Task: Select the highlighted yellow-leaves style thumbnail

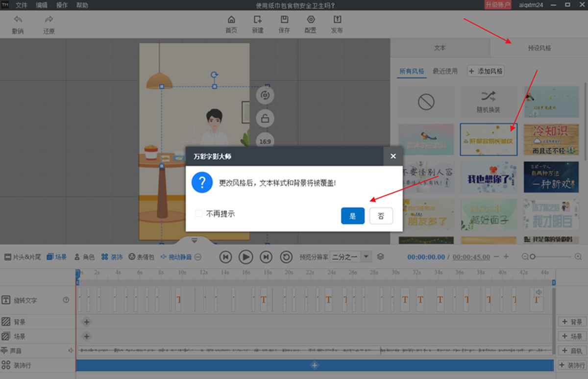Action: click(489, 140)
